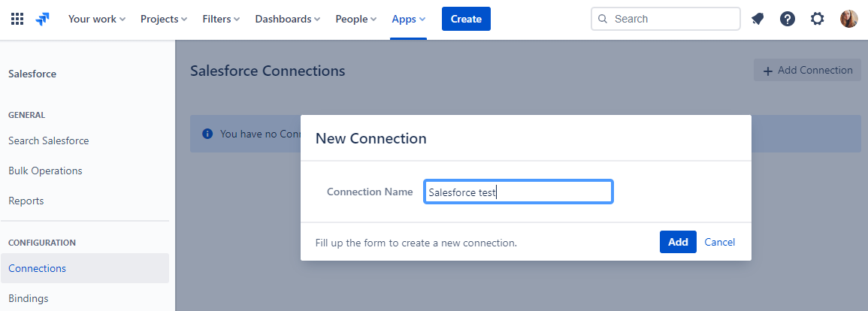Click the blue info icon in banner
The image size is (868, 311).
(x=207, y=134)
